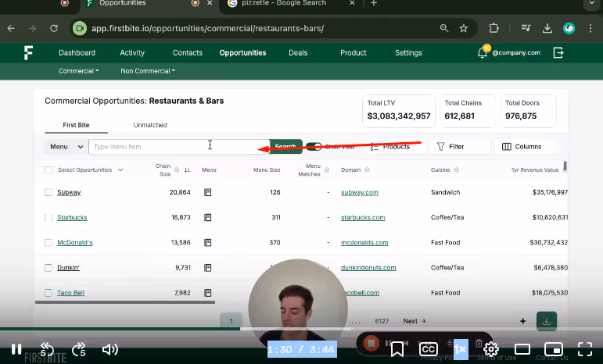The height and width of the screenshot is (364, 603).
Task: Click the green download button icon
Action: click(547, 321)
